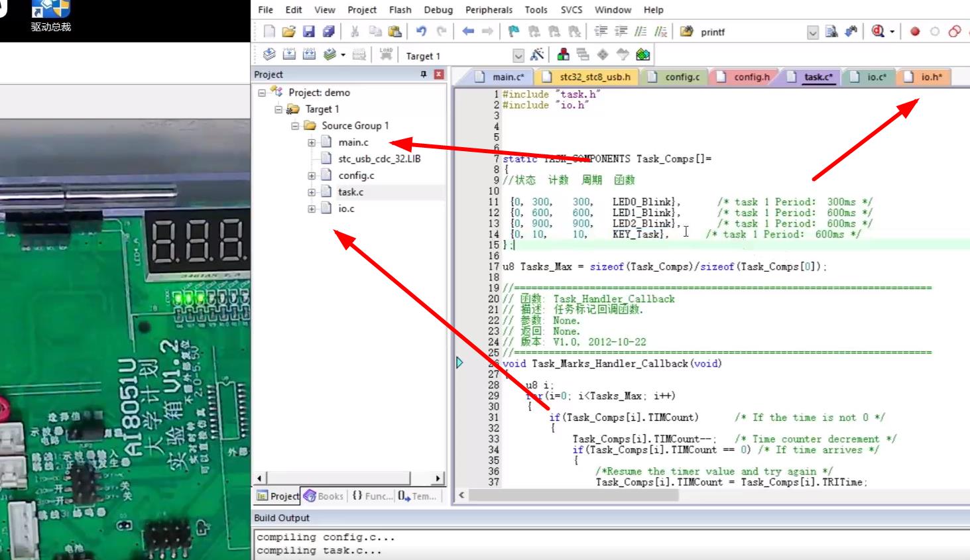The width and height of the screenshot is (970, 560).
Task: Undo last edit arrow icon
Action: point(421,32)
